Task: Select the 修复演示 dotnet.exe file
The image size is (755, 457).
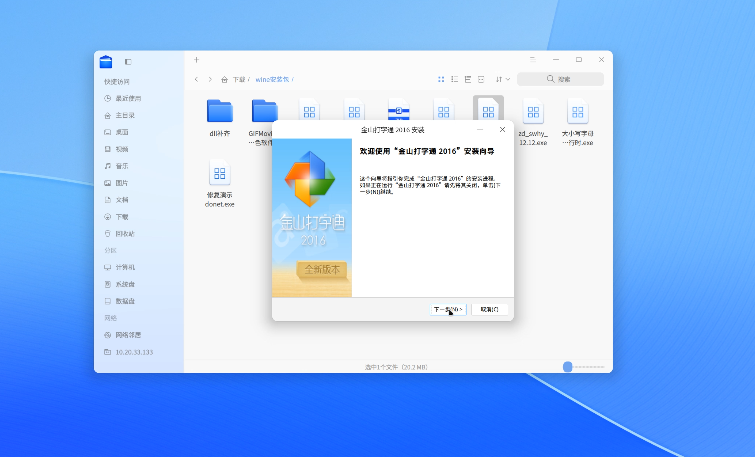Action: pyautogui.click(x=220, y=183)
